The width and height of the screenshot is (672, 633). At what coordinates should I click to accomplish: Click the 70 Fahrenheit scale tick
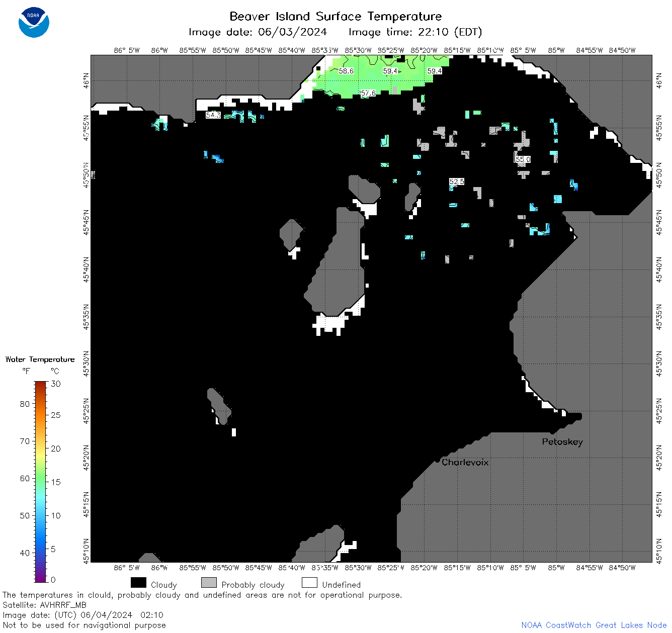25,441
